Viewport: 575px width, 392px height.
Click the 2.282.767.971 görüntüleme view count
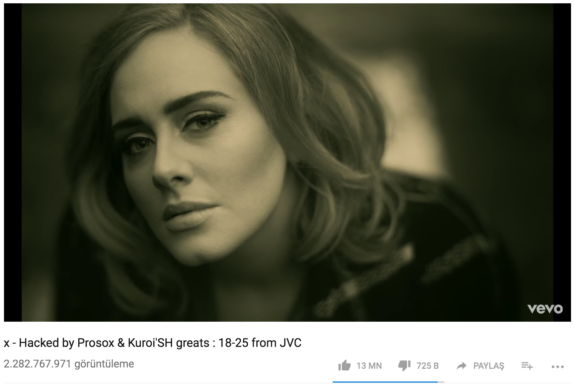[x=69, y=364]
